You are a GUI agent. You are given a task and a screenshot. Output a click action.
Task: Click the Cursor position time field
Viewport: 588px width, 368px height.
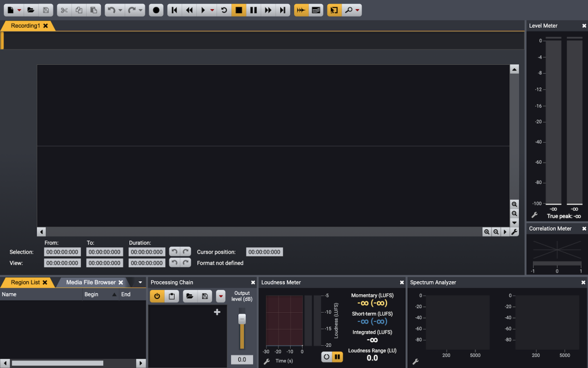pyautogui.click(x=264, y=252)
